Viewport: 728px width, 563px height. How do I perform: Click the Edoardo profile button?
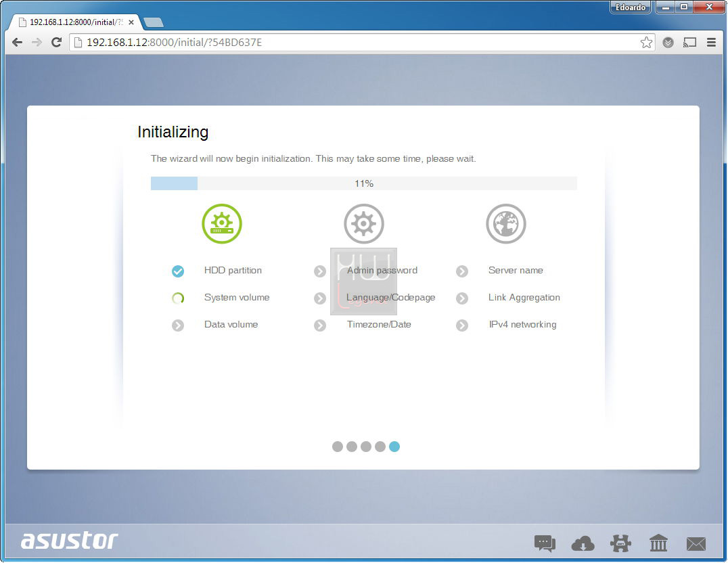630,7
